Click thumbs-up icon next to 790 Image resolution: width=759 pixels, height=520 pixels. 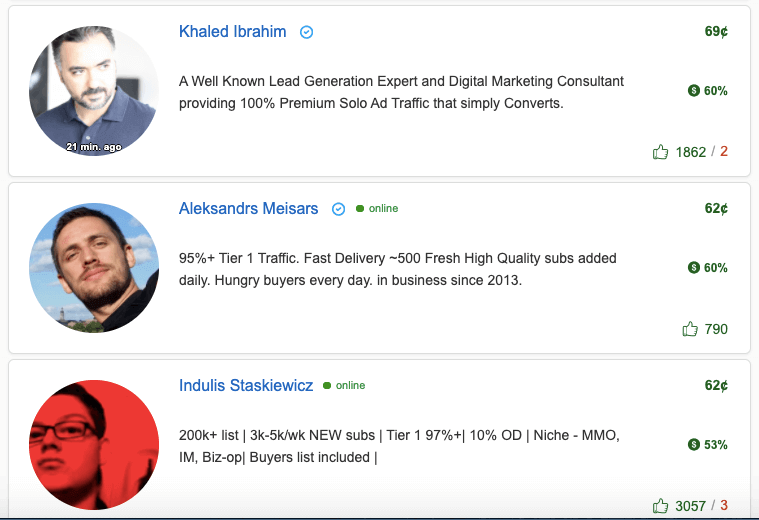(x=690, y=329)
